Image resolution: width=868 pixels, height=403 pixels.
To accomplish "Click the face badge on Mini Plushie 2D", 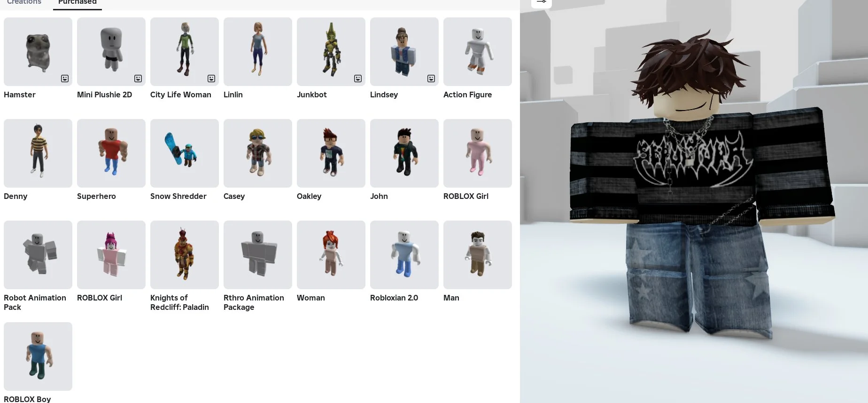I will [138, 79].
